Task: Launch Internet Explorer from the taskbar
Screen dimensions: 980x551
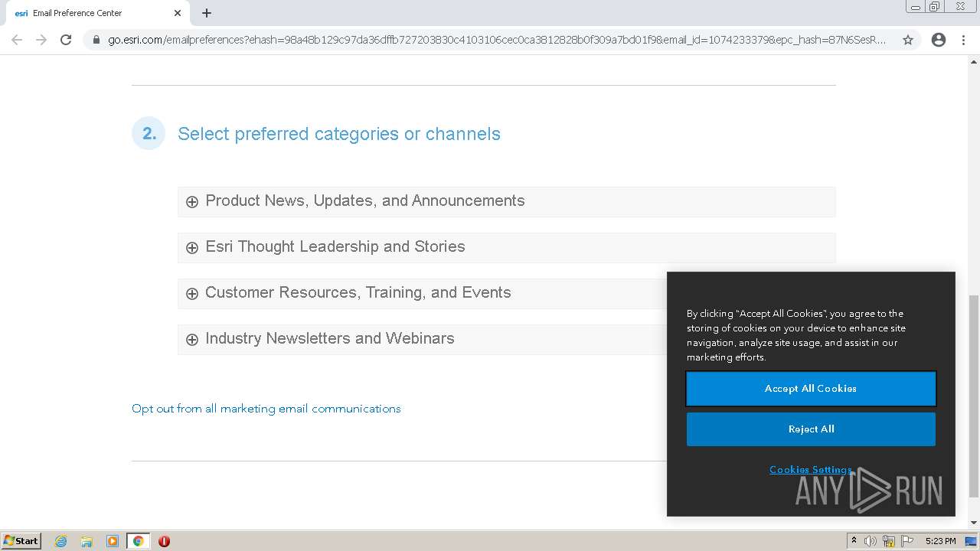Action: point(60,541)
